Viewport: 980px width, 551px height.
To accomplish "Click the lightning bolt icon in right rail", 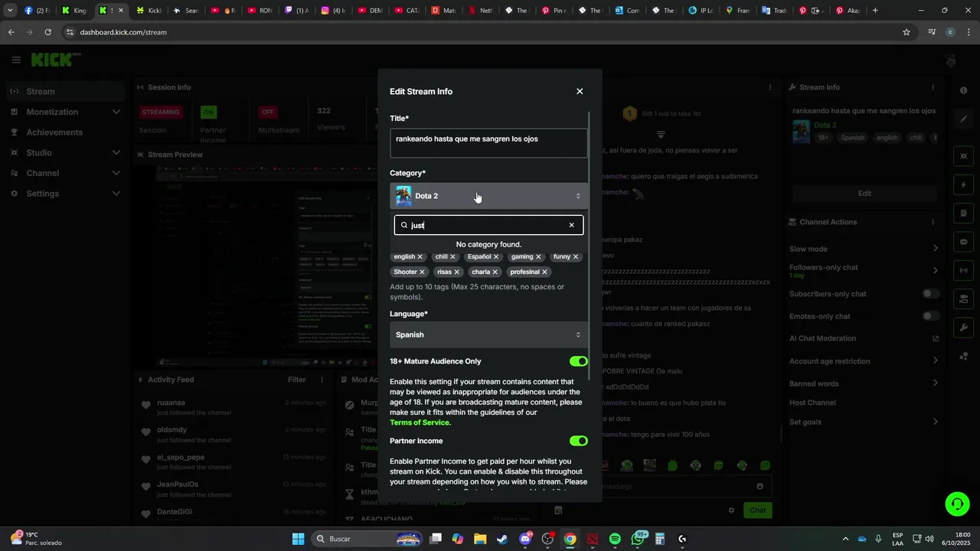I will (x=963, y=185).
